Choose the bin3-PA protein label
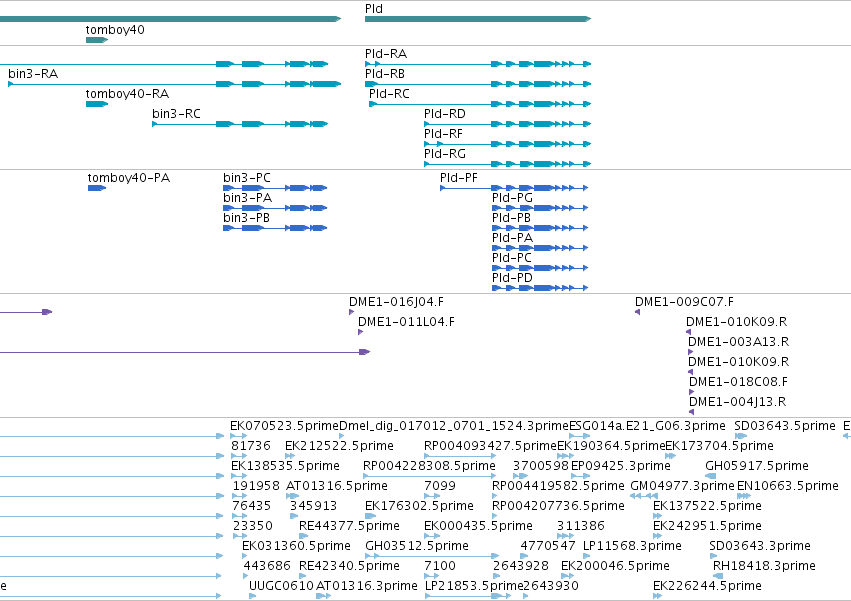 [x=247, y=198]
